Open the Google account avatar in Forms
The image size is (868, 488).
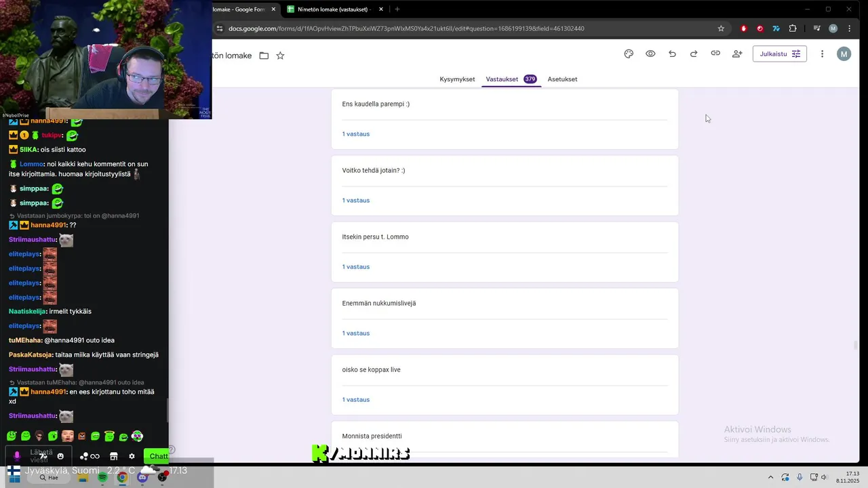844,54
